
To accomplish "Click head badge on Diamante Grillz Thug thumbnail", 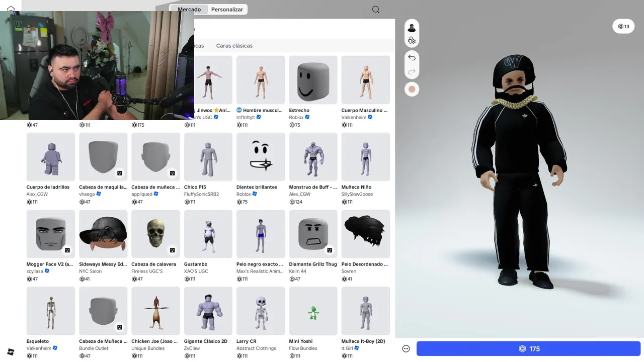I will [x=330, y=250].
